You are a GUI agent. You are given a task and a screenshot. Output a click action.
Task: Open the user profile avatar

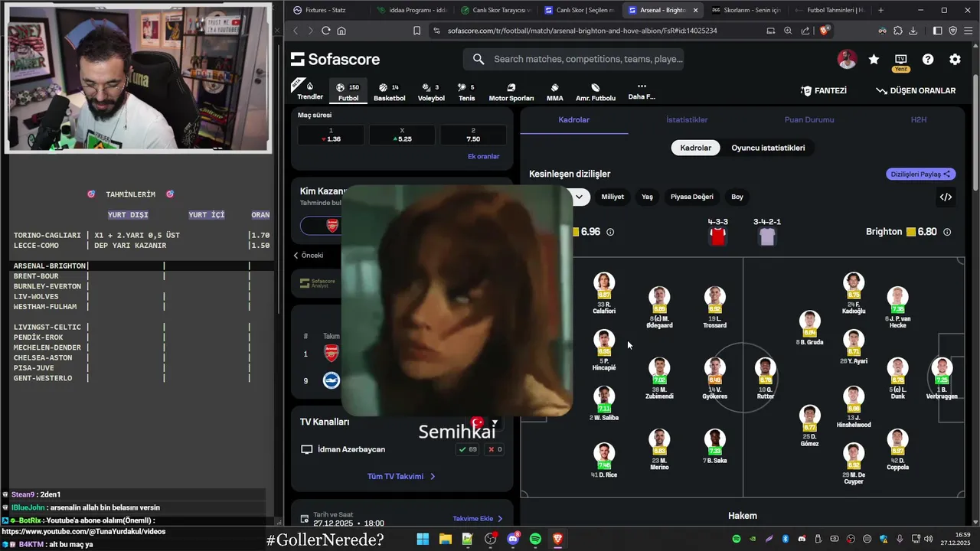click(x=847, y=59)
